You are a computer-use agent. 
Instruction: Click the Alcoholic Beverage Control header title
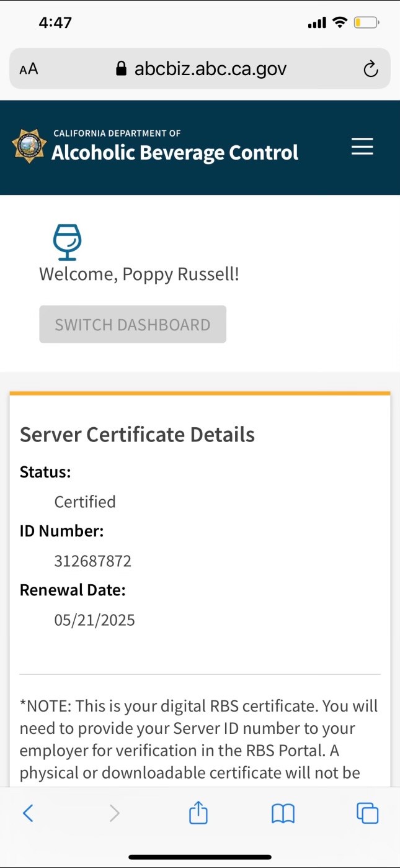(x=175, y=152)
